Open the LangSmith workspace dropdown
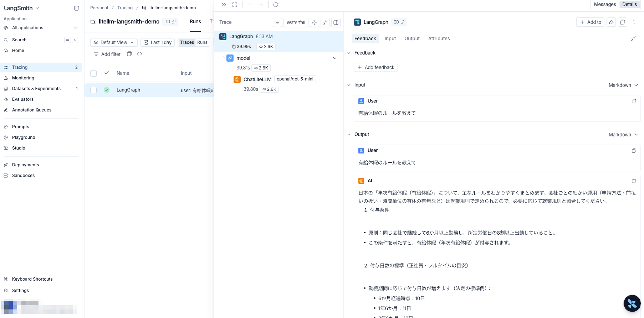Screen dimensions: 644x318 [x=21, y=8]
